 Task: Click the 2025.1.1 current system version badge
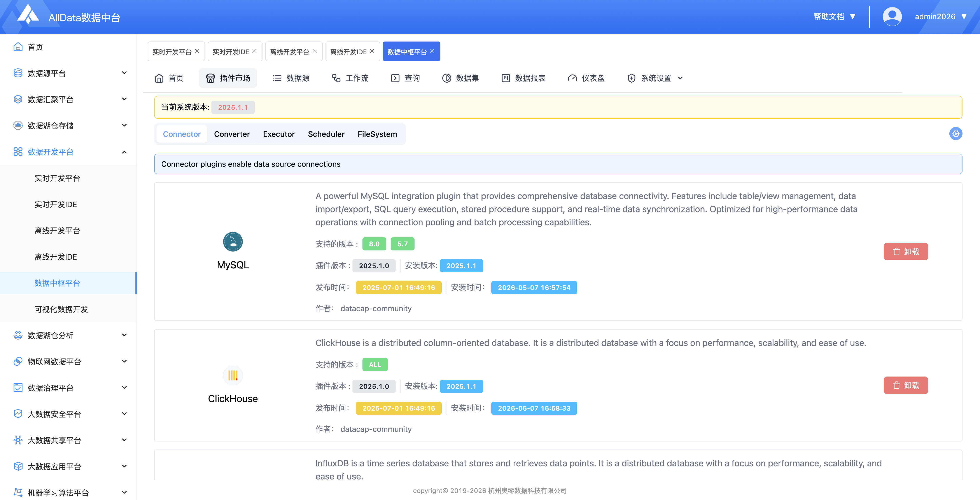233,107
